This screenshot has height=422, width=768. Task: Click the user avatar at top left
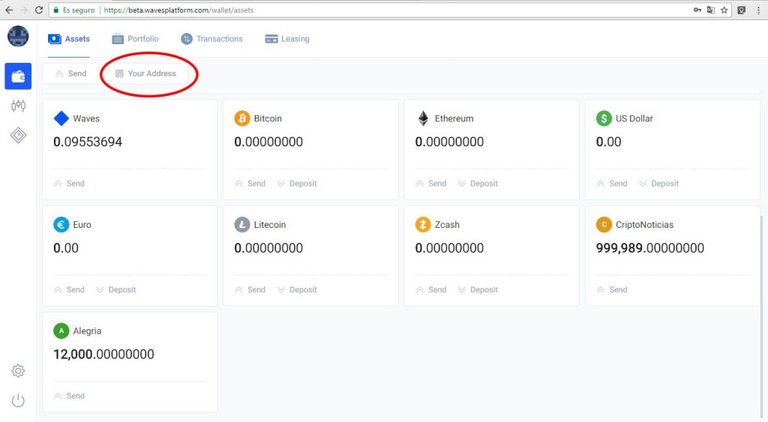pos(18,36)
